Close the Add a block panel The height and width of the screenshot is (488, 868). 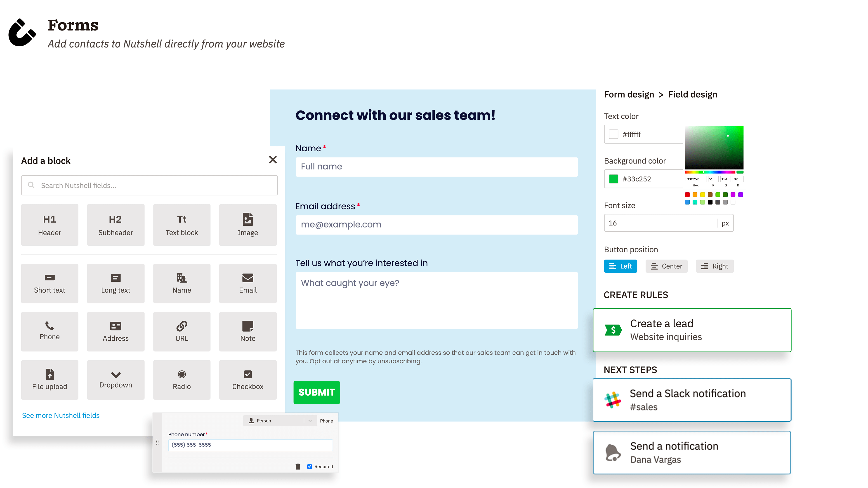[x=272, y=160]
